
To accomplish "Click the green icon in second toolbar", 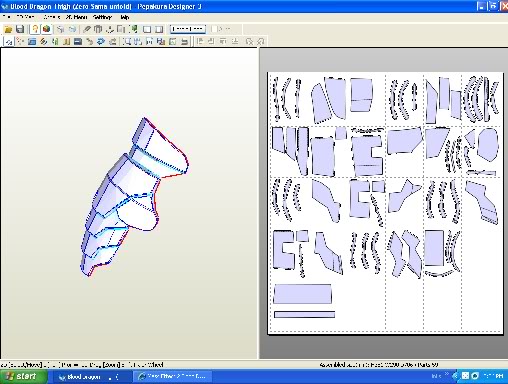I will click(x=55, y=42).
